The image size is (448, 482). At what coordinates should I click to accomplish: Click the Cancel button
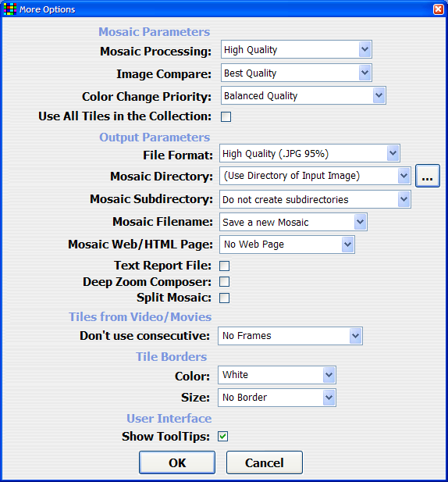(265, 462)
